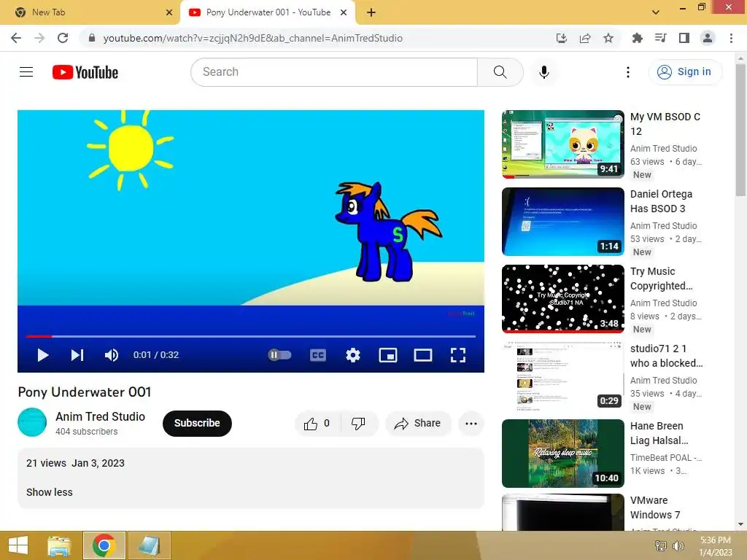Open more actions menu beside Share
The width and height of the screenshot is (747, 560).
pos(471,424)
